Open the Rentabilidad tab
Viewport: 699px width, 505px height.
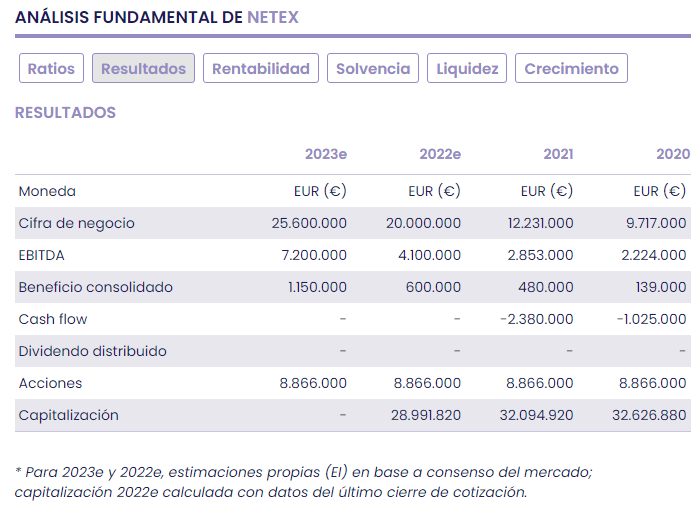pos(261,69)
